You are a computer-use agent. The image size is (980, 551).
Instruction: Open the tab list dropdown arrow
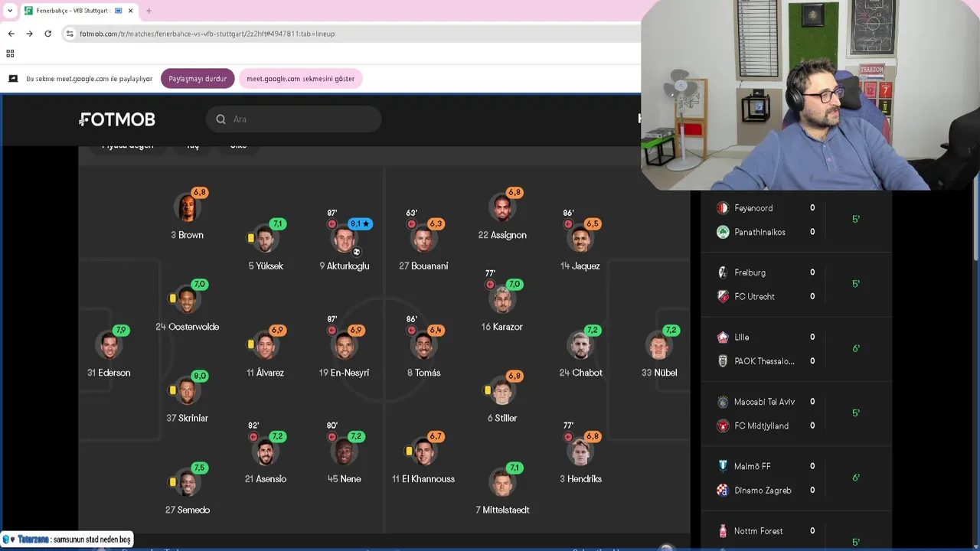pos(10,11)
